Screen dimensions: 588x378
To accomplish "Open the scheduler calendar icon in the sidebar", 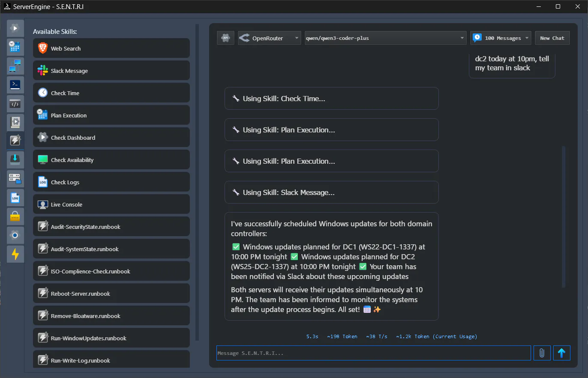I will point(15,47).
